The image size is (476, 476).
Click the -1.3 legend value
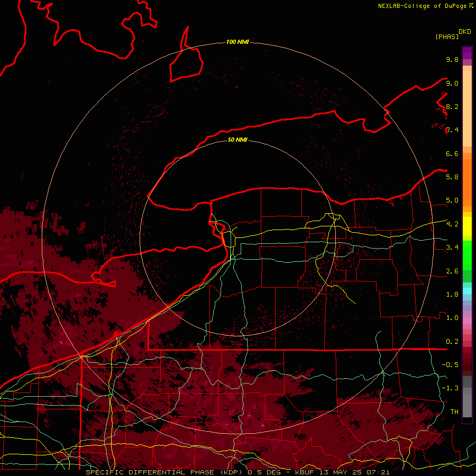pyautogui.click(x=450, y=388)
